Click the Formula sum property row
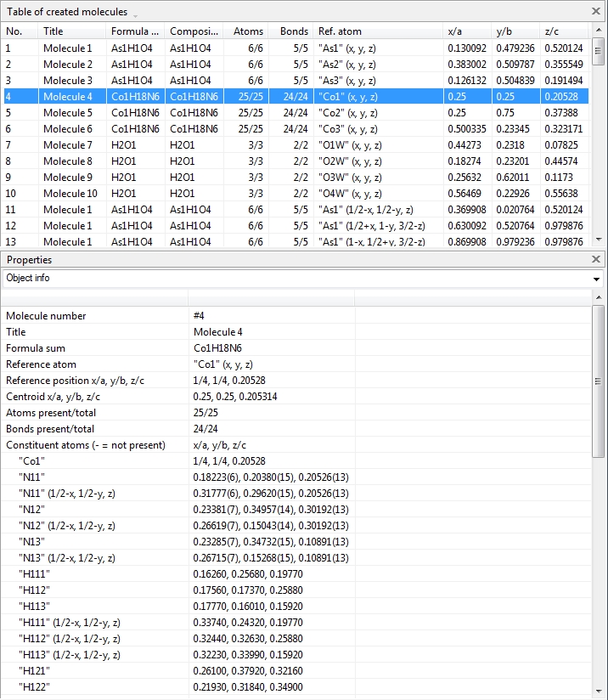The image size is (608, 700). coord(93,348)
